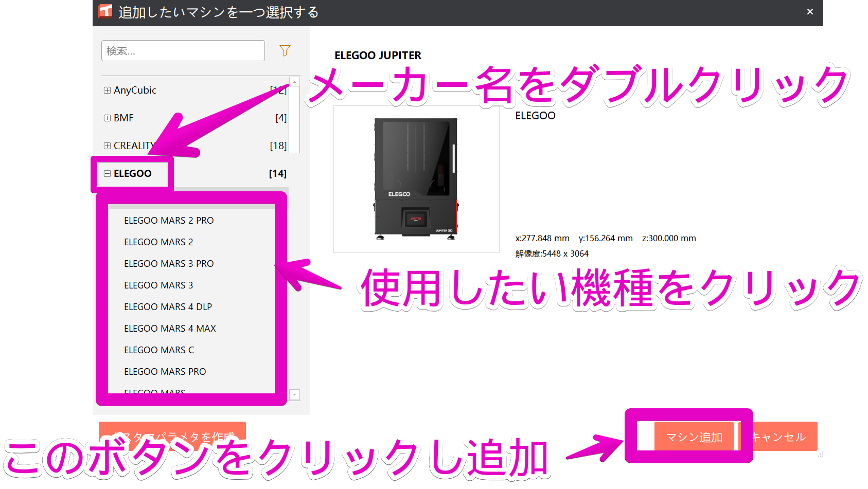The height and width of the screenshot is (489, 868).
Task: Choose ELEGOO MARS 2 PRO
Action: (169, 220)
